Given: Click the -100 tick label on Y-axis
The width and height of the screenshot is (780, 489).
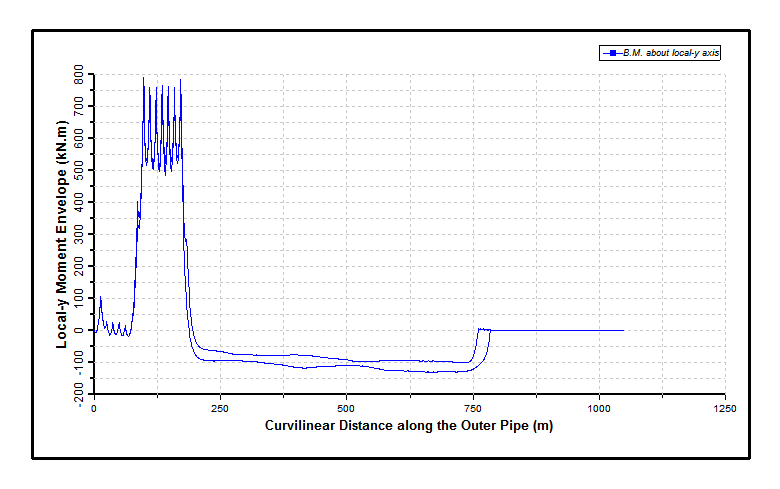Looking at the screenshot, I should tap(76, 362).
